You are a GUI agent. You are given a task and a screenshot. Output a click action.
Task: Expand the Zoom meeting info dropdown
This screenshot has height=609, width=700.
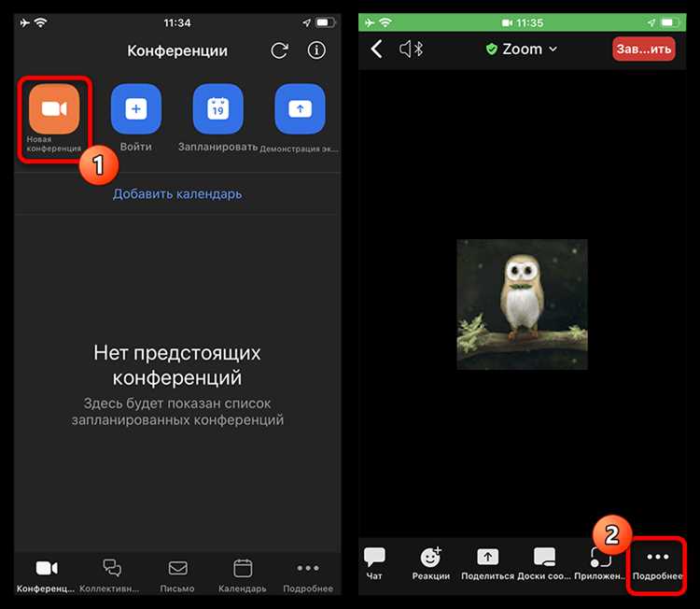(x=522, y=49)
